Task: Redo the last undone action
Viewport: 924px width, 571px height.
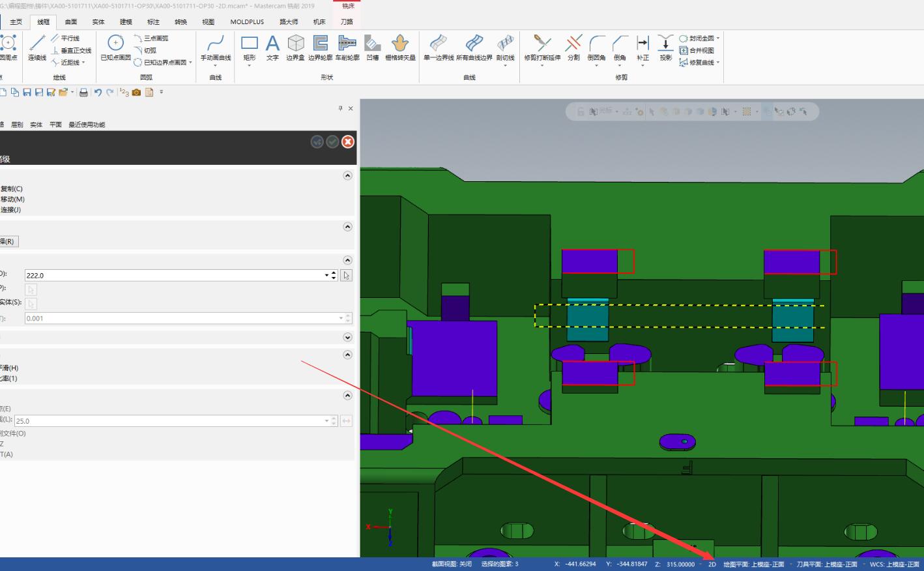Action: [x=110, y=93]
